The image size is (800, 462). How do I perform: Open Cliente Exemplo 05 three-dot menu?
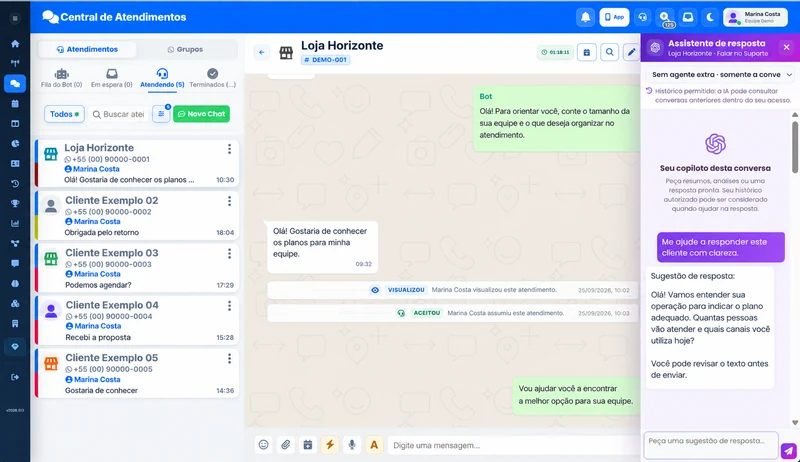click(229, 358)
